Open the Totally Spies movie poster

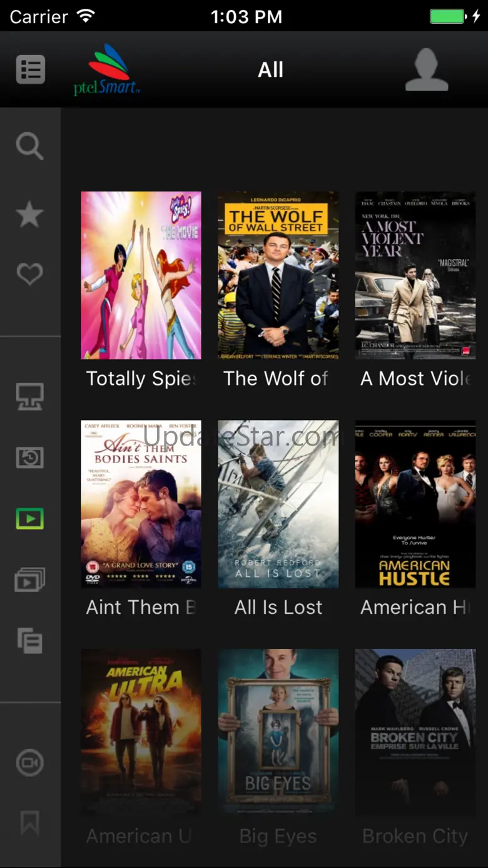pos(141,275)
